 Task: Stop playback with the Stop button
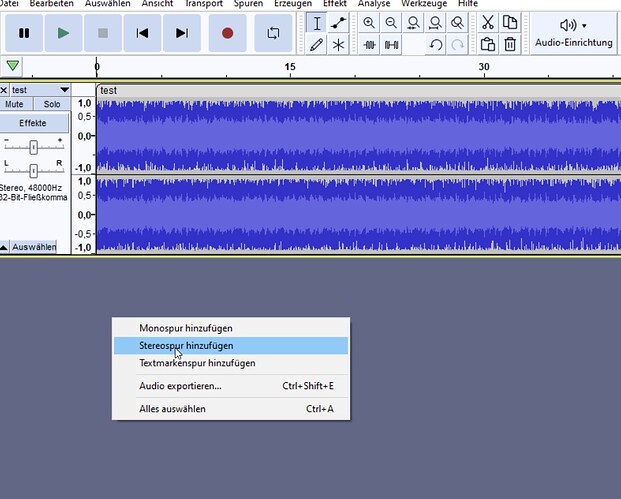[103, 33]
